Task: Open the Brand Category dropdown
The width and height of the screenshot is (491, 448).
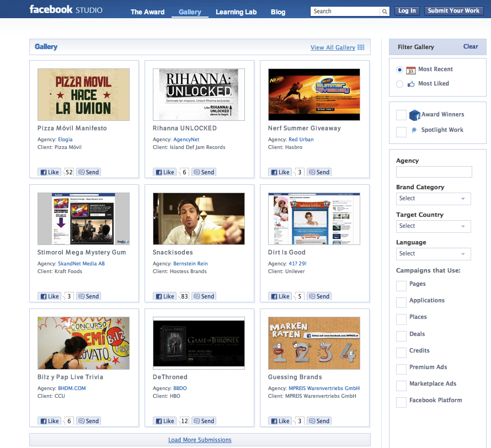Action: click(x=434, y=199)
